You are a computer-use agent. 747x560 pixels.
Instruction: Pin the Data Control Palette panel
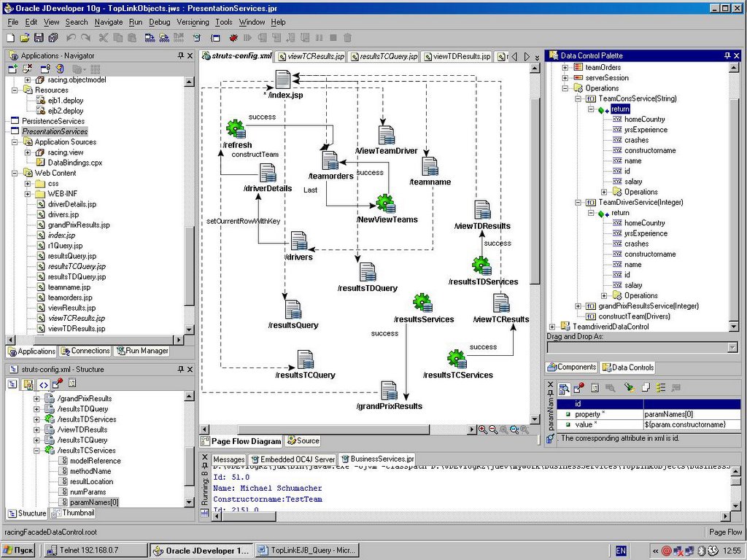[727, 55]
